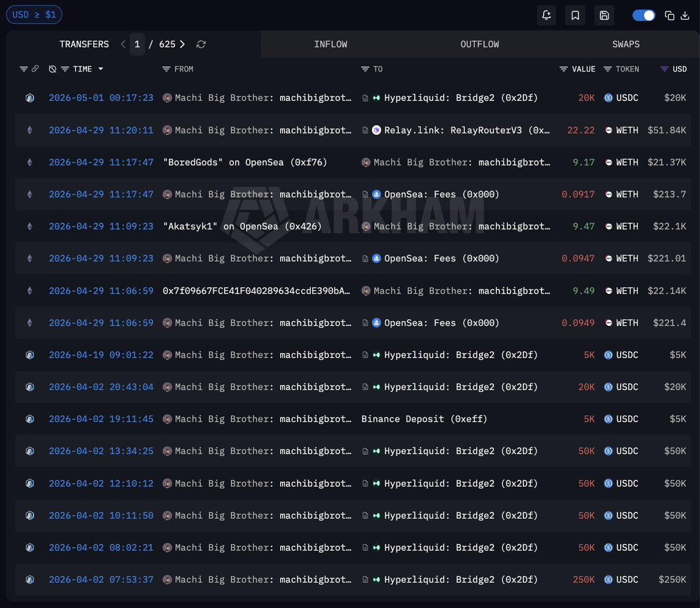Open transaction dated 2026-04-02 20:43:04
This screenshot has height=608, width=700.
click(101, 387)
